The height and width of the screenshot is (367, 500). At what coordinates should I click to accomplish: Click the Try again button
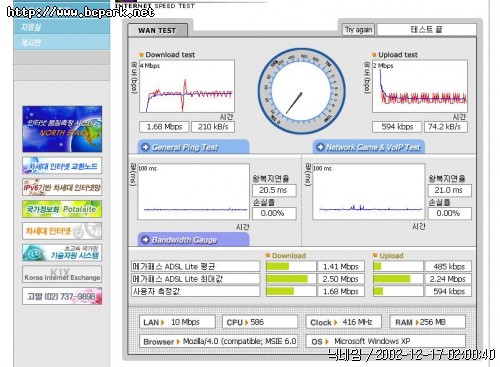pyautogui.click(x=358, y=30)
